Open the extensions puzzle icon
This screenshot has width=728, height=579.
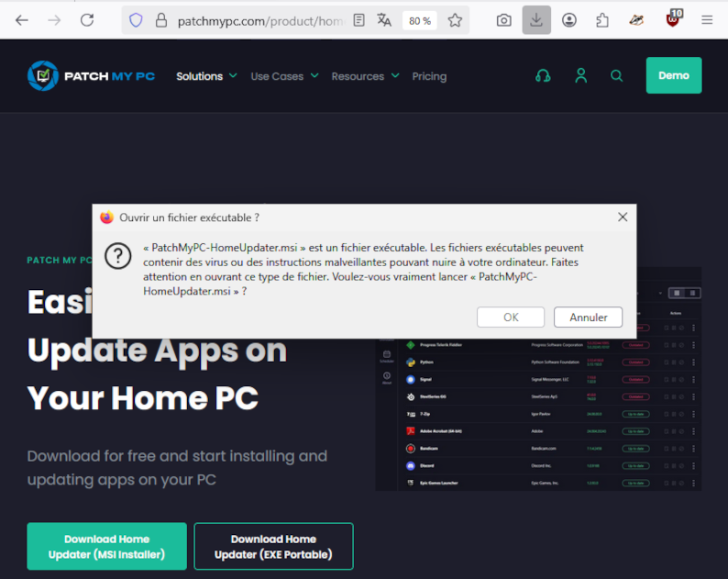click(602, 20)
